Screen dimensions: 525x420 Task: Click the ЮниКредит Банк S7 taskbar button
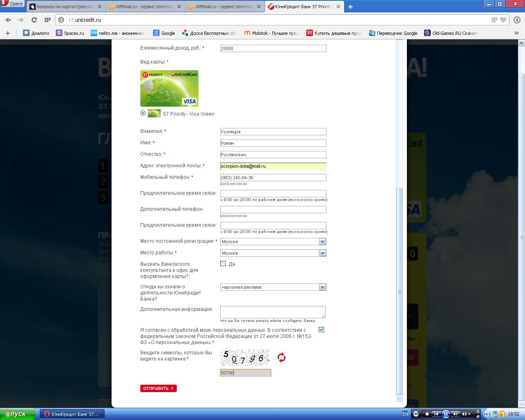72,414
